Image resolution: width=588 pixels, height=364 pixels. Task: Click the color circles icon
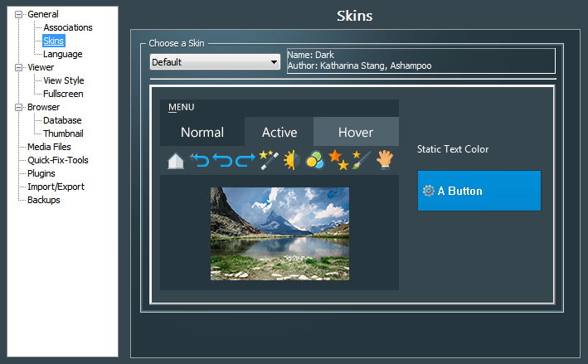pyautogui.click(x=314, y=160)
